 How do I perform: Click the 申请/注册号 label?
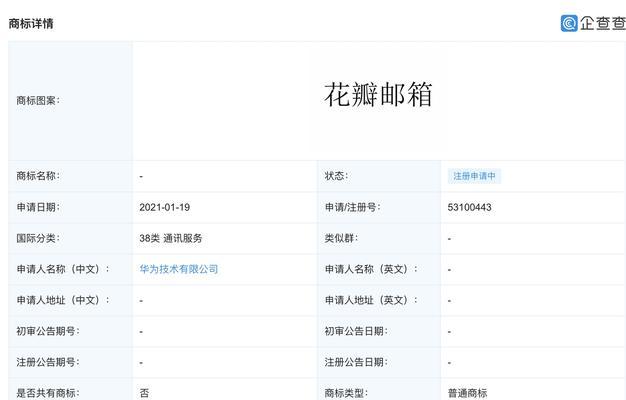pos(353,207)
